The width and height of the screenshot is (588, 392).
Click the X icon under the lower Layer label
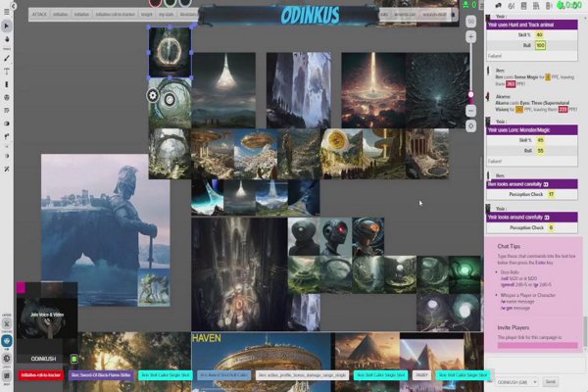pos(7,323)
